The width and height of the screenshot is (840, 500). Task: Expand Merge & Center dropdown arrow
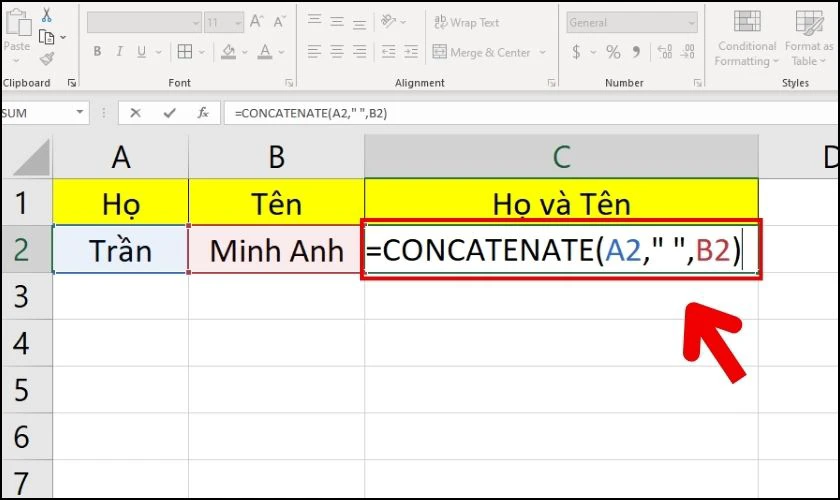coord(543,52)
